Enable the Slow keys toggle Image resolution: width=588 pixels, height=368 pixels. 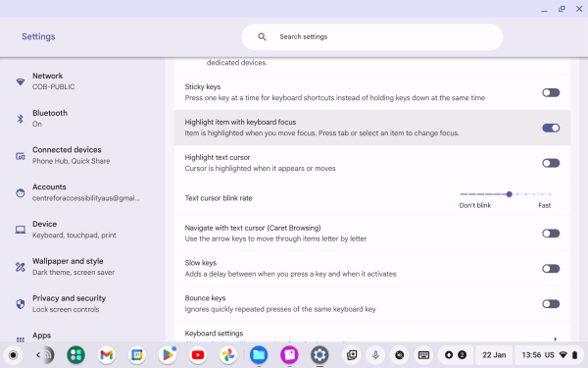click(x=551, y=269)
